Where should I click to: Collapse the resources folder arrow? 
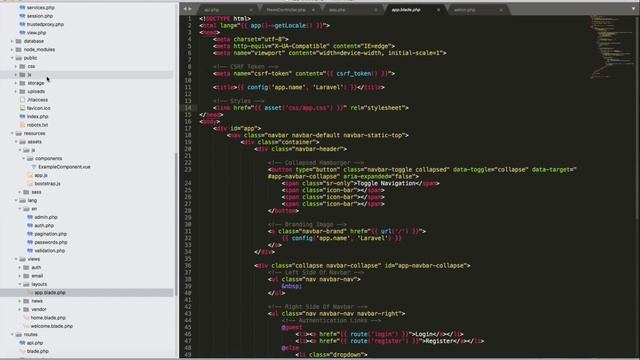[12, 133]
